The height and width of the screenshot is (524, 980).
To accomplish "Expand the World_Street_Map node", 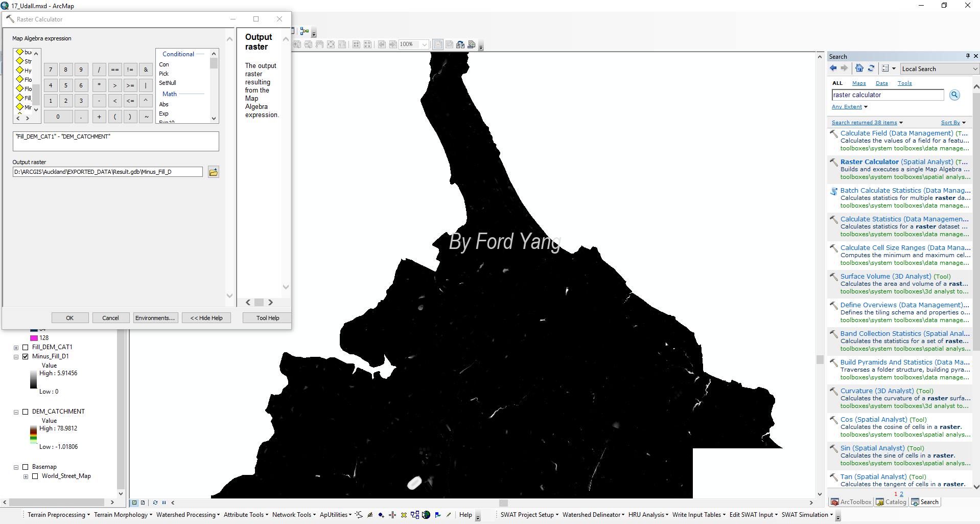I will point(26,476).
